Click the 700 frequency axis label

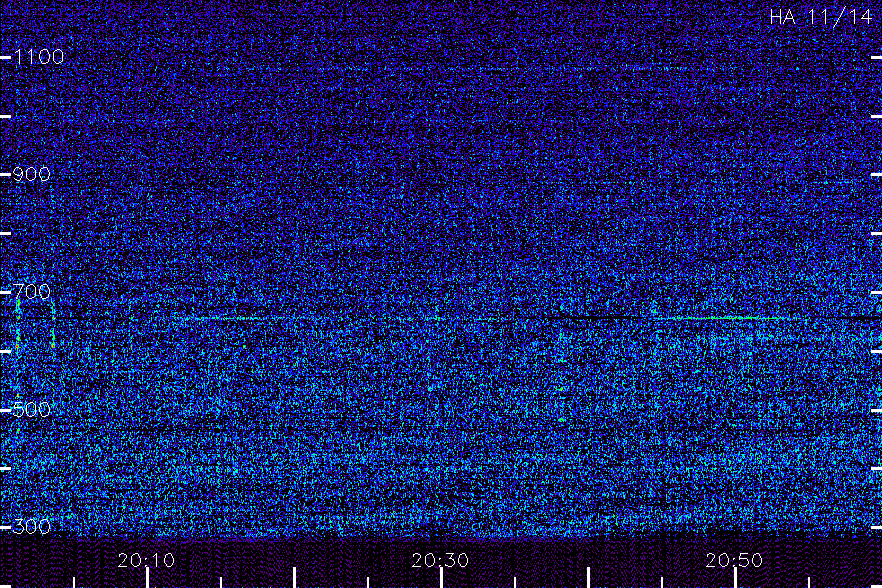31,291
